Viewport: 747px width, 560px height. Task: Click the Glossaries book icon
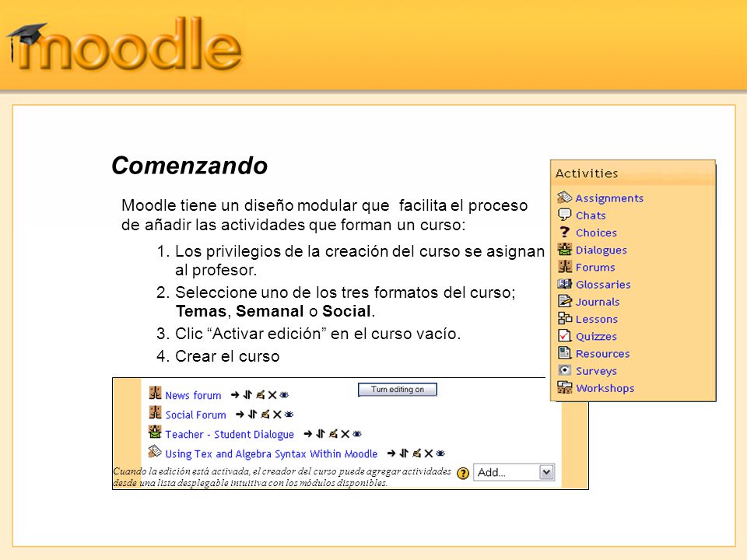(565, 284)
